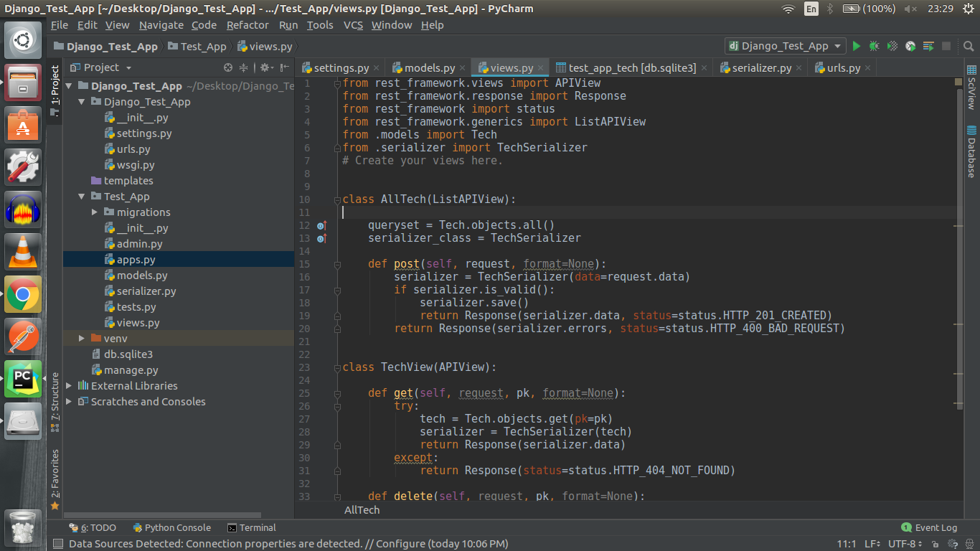The image size is (980, 551).
Task: Click the AllTech breadcrumb below the editor
Action: point(362,510)
